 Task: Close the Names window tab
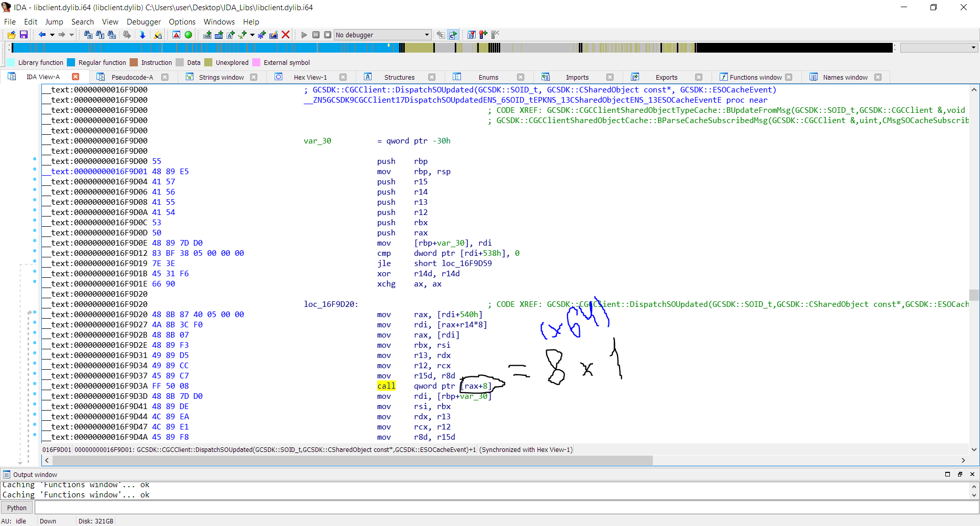(x=878, y=77)
